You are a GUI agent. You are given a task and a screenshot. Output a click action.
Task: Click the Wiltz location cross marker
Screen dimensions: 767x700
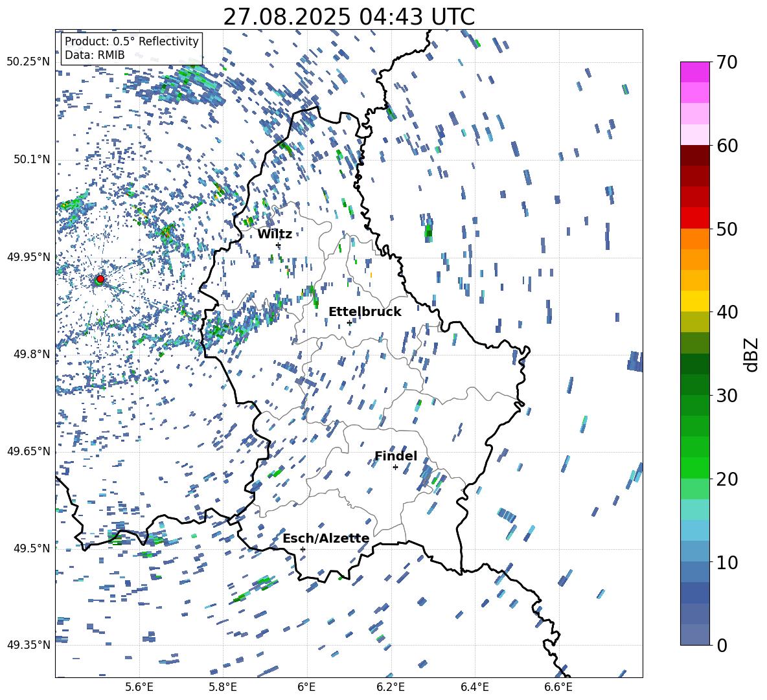point(279,245)
